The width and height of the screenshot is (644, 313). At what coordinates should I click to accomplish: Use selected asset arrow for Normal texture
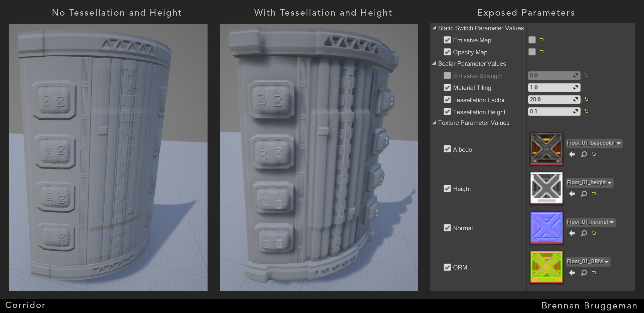point(572,233)
